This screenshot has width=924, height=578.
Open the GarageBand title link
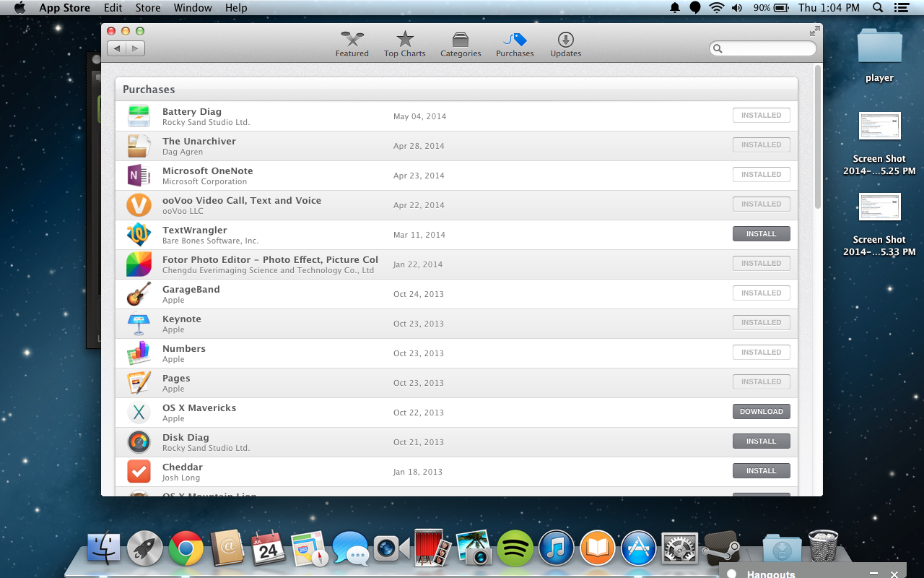click(x=191, y=289)
